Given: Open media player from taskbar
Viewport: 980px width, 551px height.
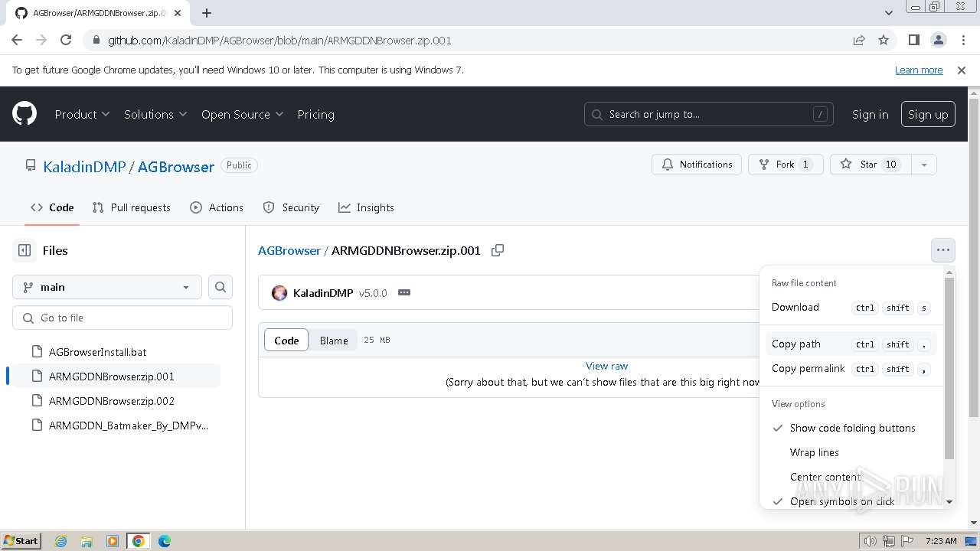Looking at the screenshot, I should pyautogui.click(x=113, y=541).
